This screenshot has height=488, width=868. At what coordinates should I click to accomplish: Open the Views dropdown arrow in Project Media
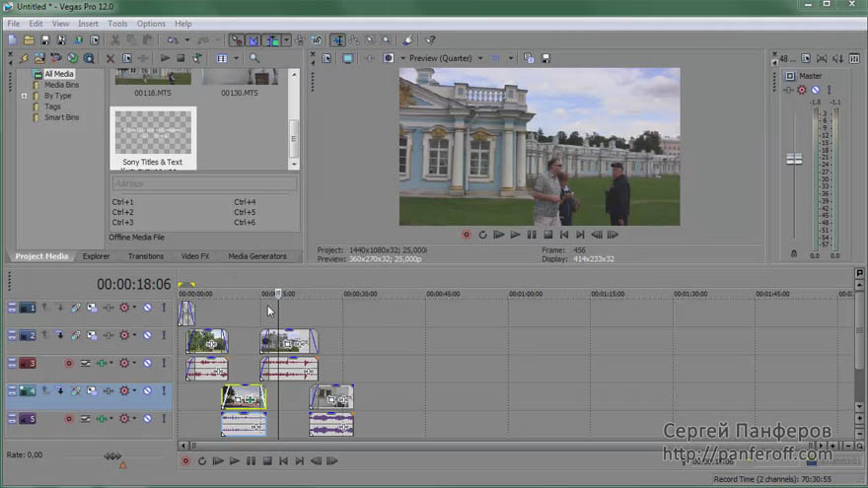[237, 58]
